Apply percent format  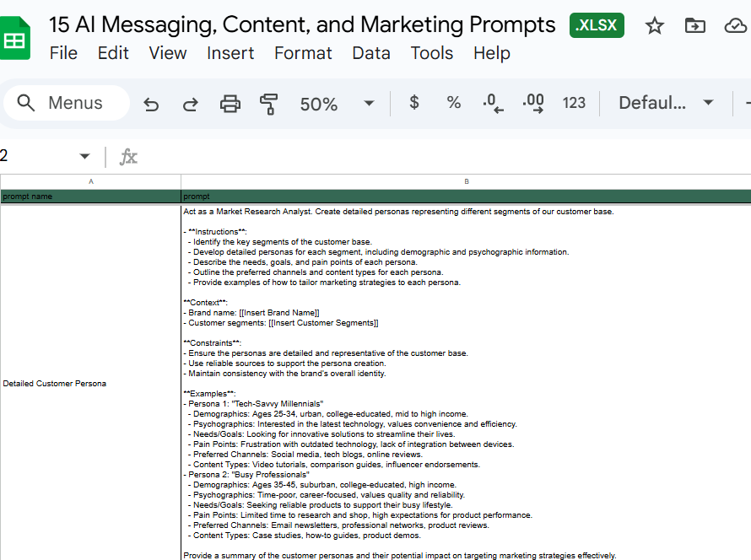pos(453,102)
